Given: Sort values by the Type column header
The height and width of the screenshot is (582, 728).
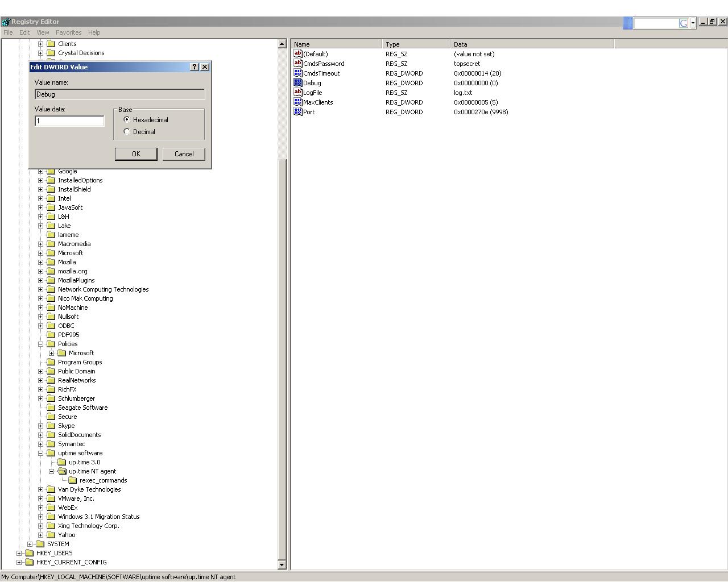Looking at the screenshot, I should pos(416,44).
